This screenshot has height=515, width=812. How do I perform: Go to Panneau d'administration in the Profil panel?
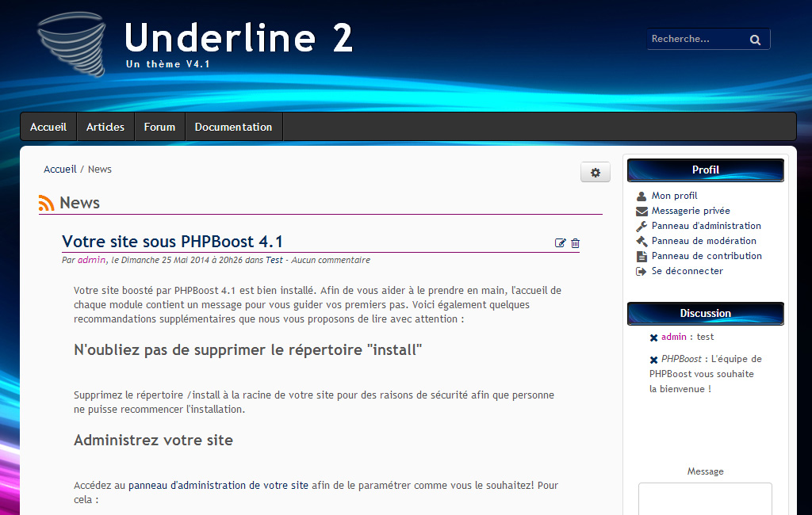(x=706, y=226)
